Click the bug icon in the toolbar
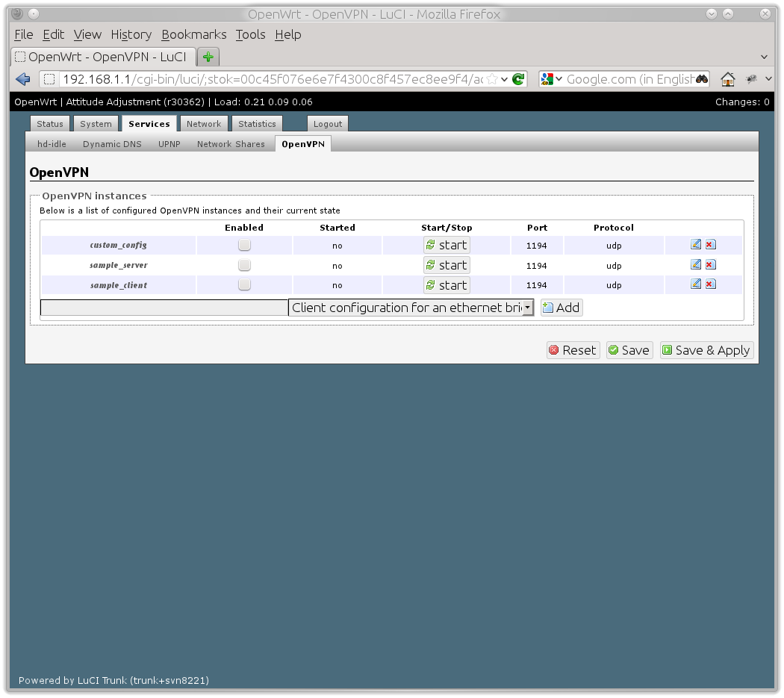Screen dimensions: 784x698 coord(751,78)
